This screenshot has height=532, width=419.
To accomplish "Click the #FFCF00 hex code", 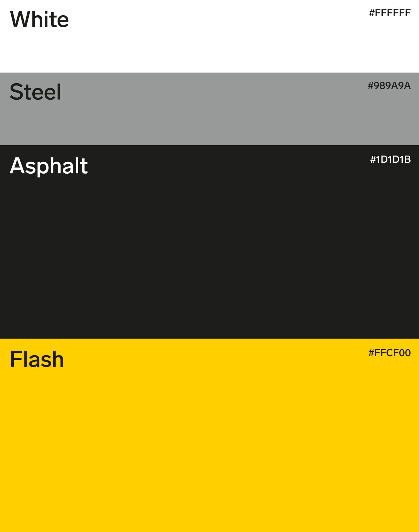I will [x=389, y=353].
